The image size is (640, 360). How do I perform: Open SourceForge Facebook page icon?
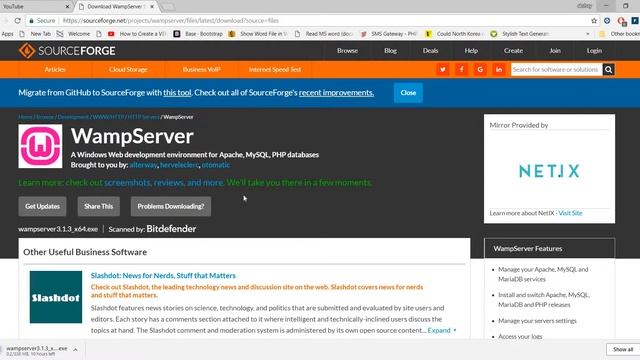tap(461, 70)
